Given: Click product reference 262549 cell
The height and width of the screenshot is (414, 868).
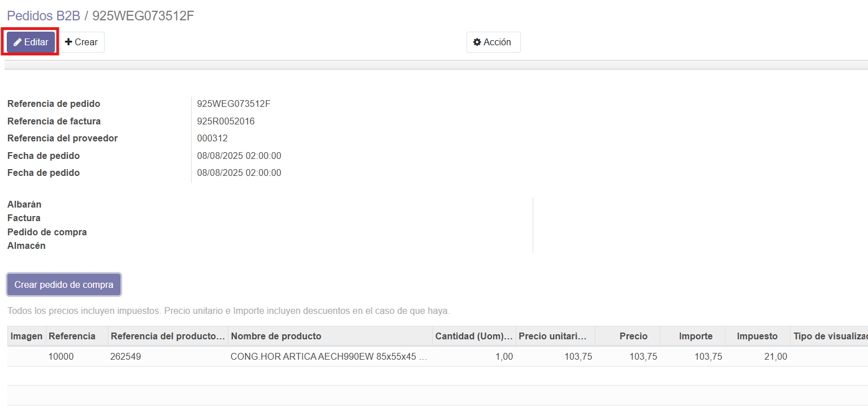Looking at the screenshot, I should pos(126,357).
